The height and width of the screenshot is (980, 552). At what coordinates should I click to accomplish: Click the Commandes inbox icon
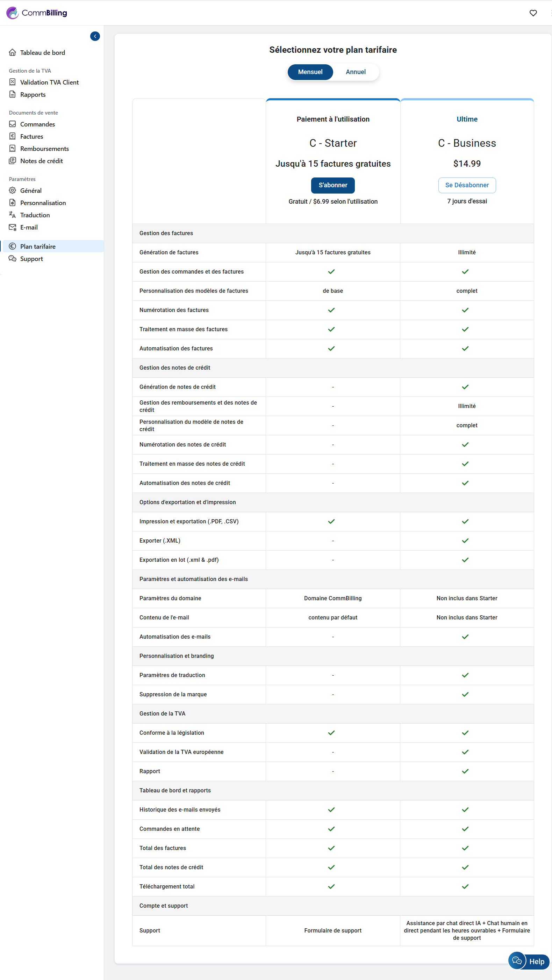[13, 124]
